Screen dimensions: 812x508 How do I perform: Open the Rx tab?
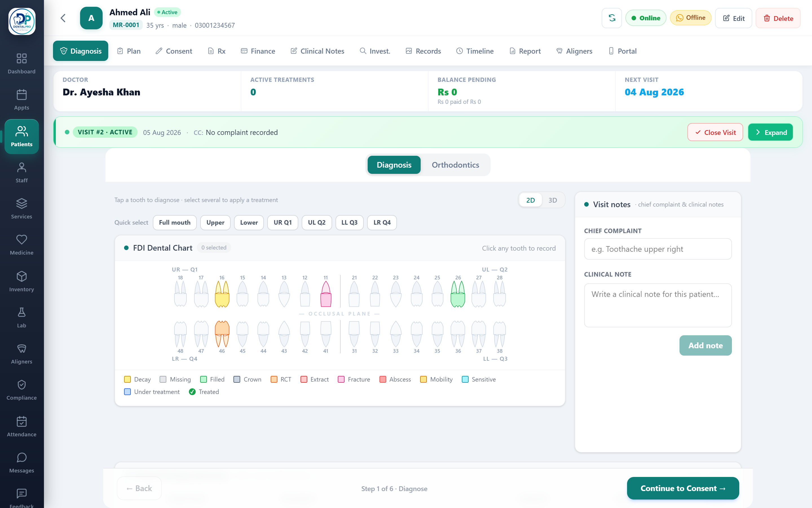[217, 51]
